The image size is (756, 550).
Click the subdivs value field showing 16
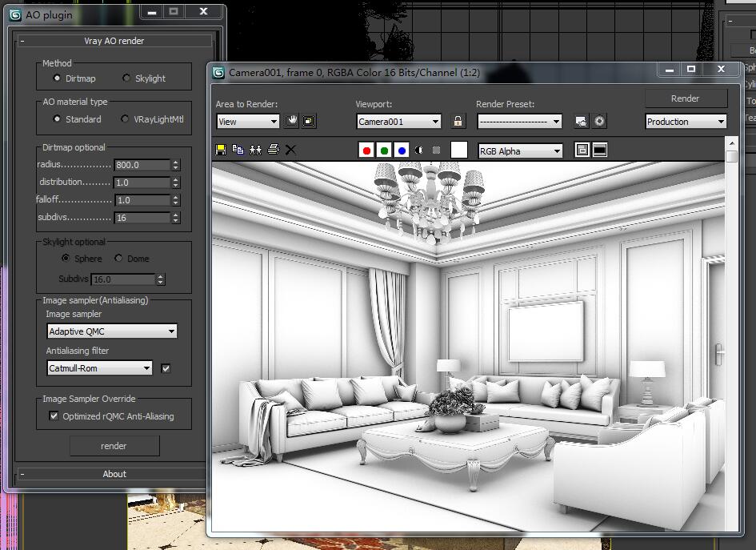click(142, 218)
